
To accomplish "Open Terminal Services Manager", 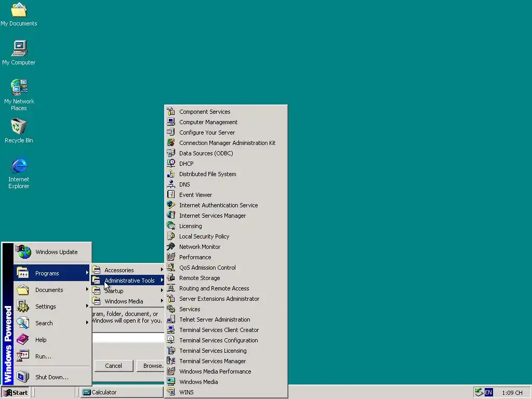I will (226, 362).
